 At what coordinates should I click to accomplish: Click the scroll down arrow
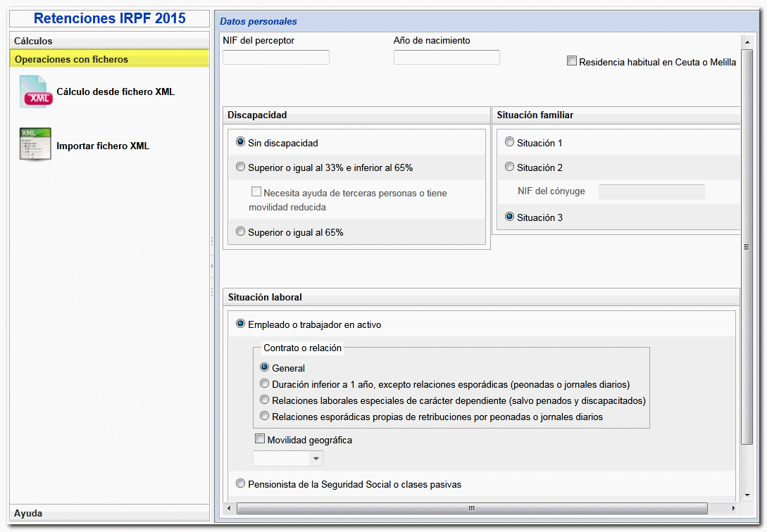(747, 495)
